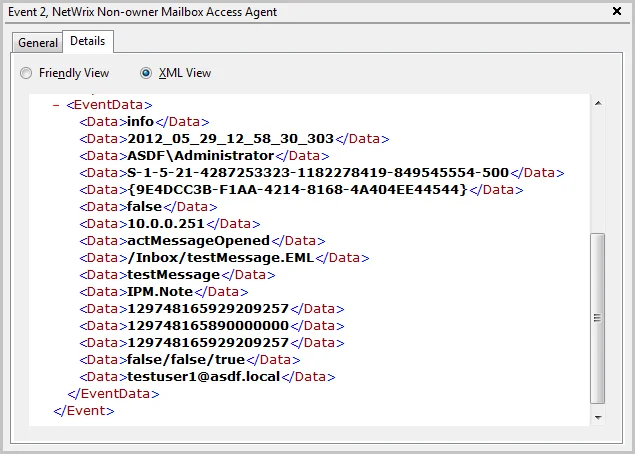Select the Friendly View radio button
Screen dimensions: 635x455
pos(26,73)
